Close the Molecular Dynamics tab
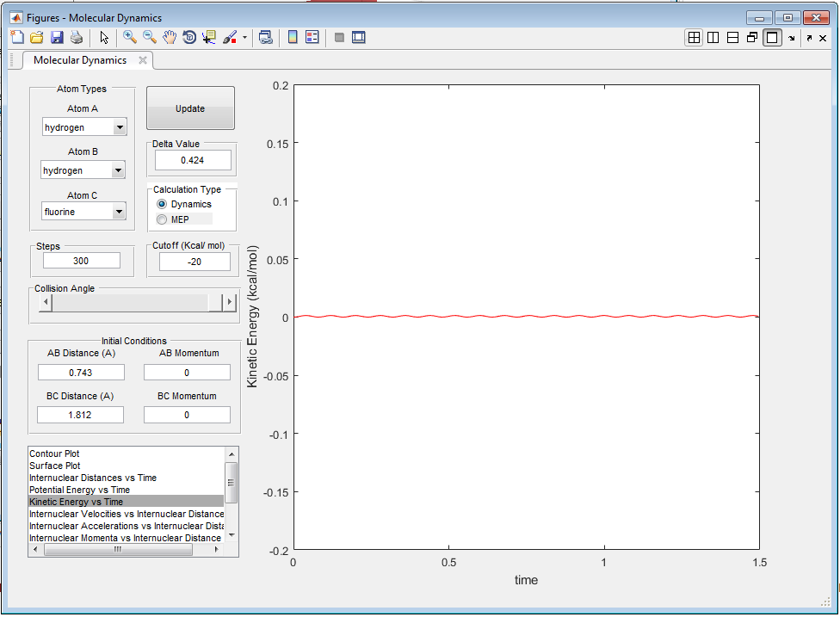This screenshot has width=840, height=617. coord(143,59)
